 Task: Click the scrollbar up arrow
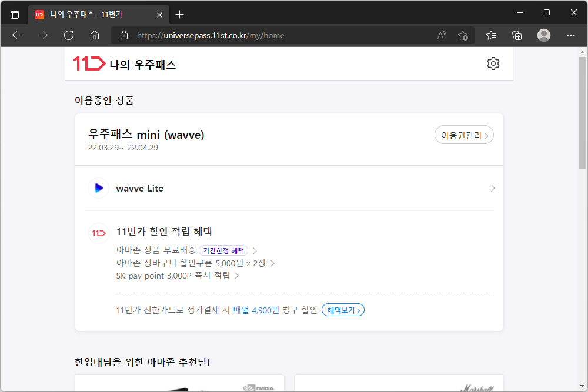point(582,52)
